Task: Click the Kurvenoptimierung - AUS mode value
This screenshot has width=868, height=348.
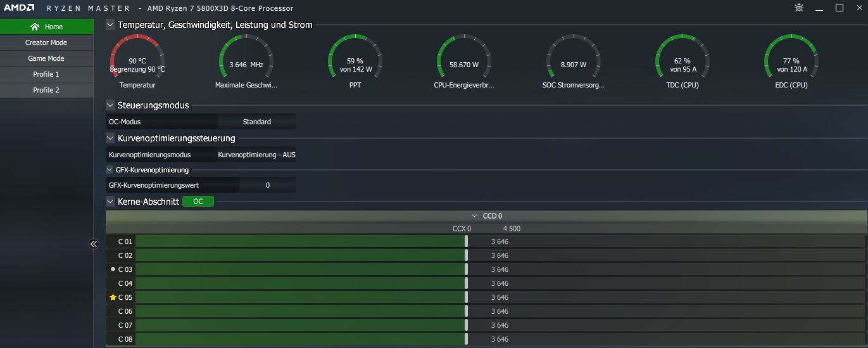Action: (x=256, y=155)
